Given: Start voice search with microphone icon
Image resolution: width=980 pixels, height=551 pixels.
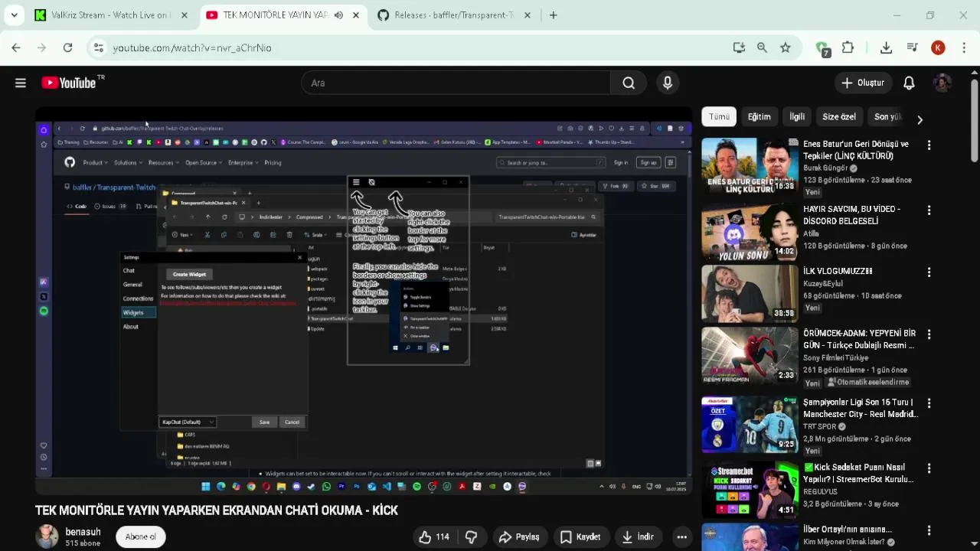Looking at the screenshot, I should (x=668, y=83).
